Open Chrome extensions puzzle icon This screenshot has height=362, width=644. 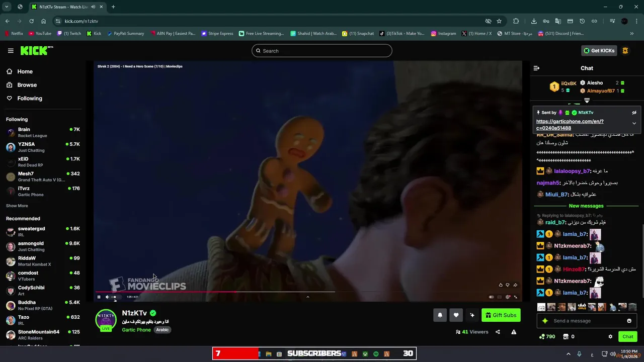click(x=516, y=21)
